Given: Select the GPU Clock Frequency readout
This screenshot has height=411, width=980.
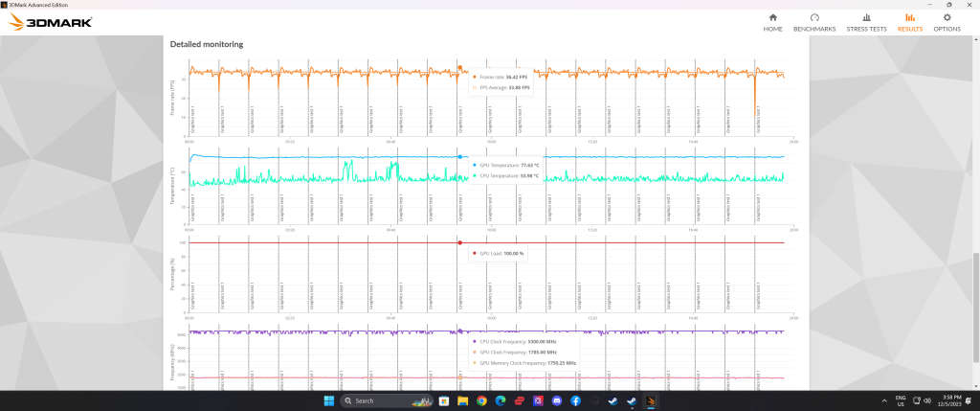Looking at the screenshot, I should click(519, 353).
